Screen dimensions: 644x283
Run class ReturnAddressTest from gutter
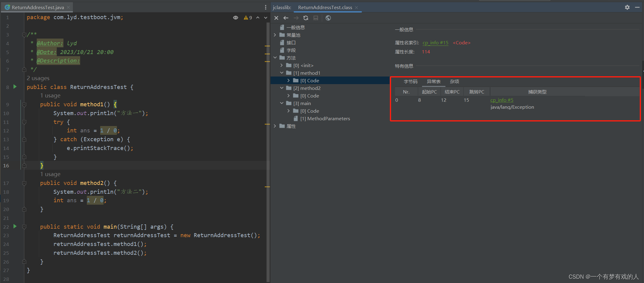15,87
